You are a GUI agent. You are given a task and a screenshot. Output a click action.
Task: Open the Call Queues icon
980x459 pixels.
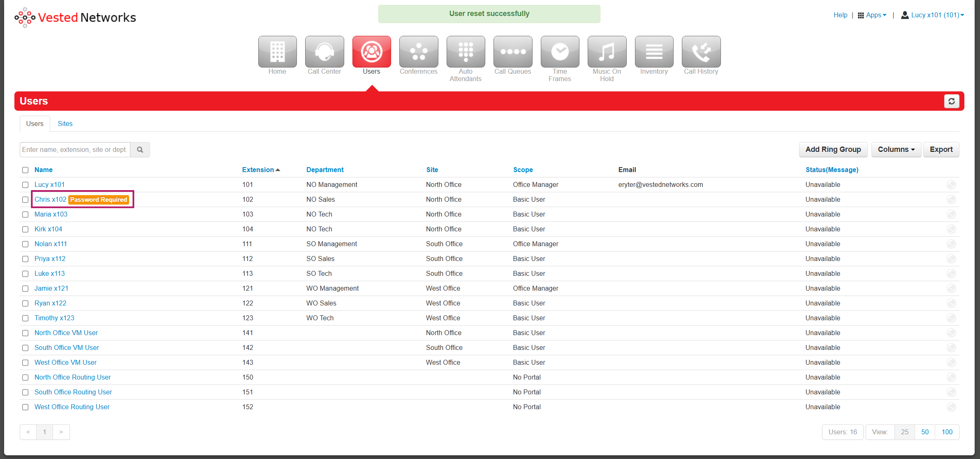point(512,52)
